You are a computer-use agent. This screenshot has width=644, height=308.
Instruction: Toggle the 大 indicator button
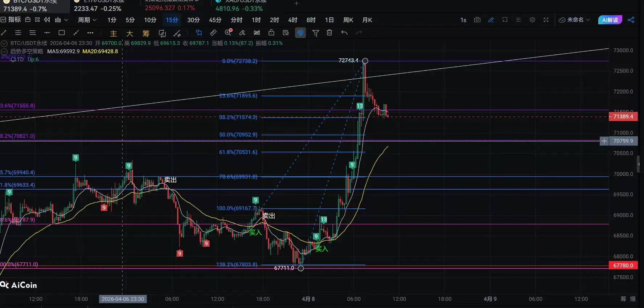click(130, 33)
